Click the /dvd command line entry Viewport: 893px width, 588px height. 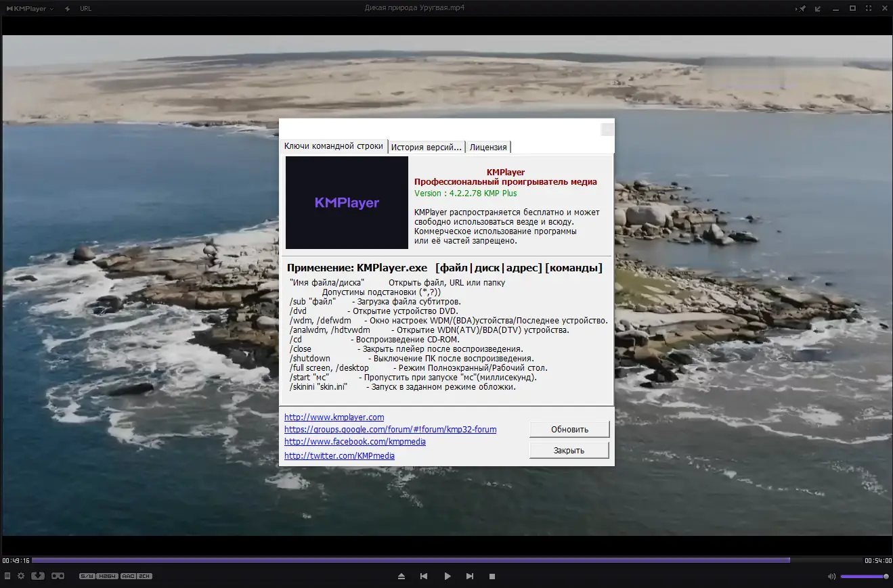[374, 311]
